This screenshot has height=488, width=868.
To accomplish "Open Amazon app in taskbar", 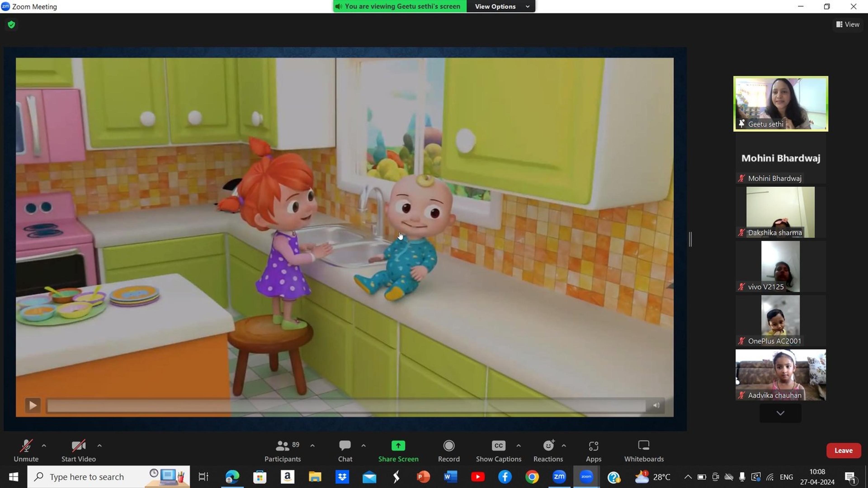I will click(287, 476).
